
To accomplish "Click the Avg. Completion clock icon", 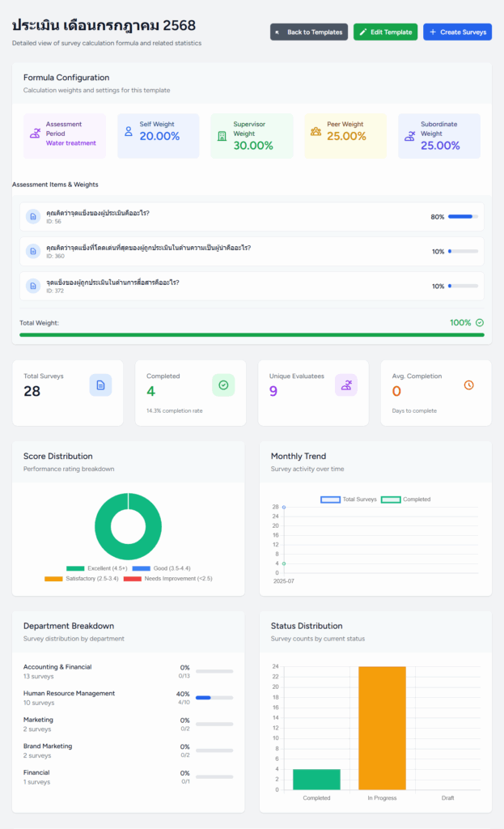I will (469, 385).
